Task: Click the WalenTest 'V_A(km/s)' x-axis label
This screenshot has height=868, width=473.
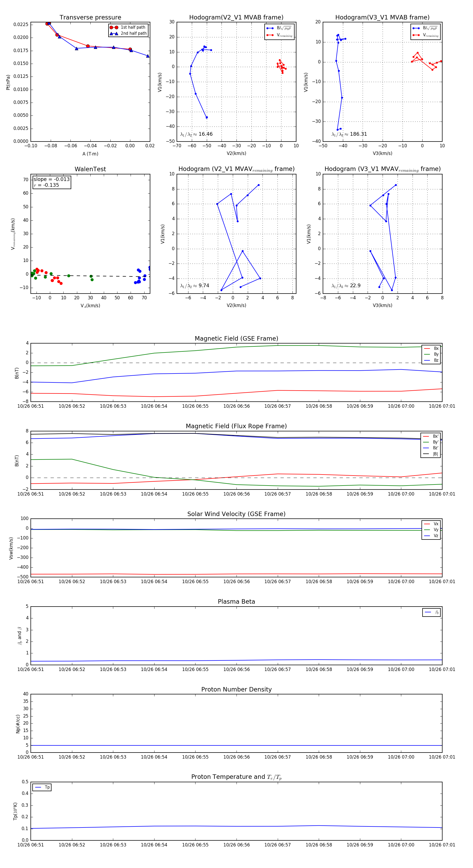Action: click(90, 306)
